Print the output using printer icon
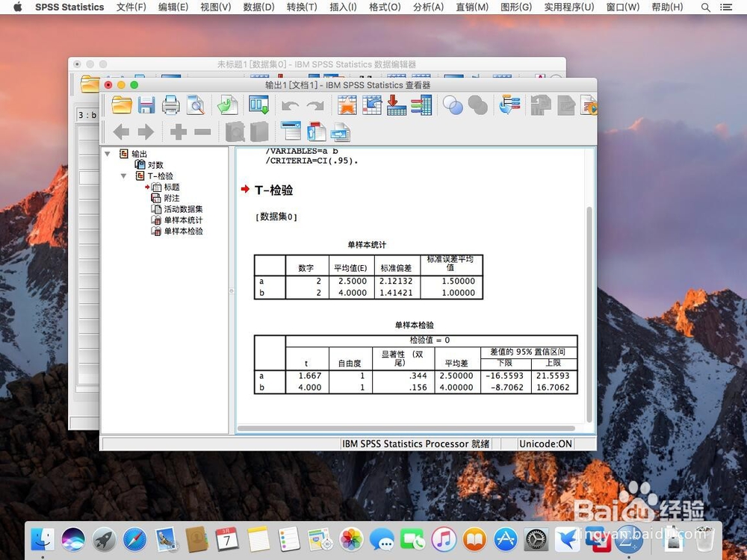Screen dimensions: 747x560 pos(170,105)
